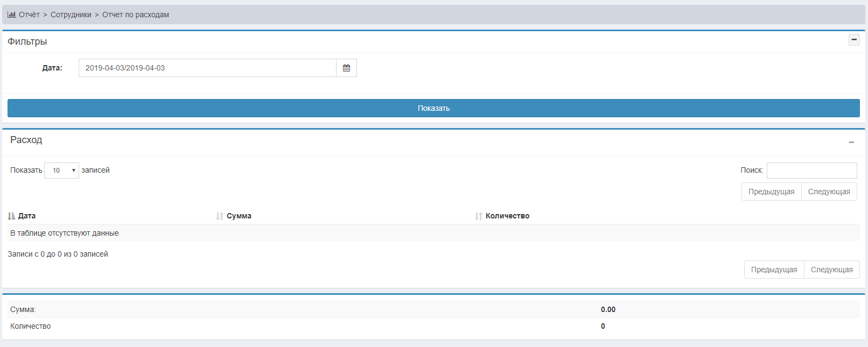This screenshot has height=347, width=868.
Task: Open the records-per-page dropdown showing 10
Action: tap(61, 171)
